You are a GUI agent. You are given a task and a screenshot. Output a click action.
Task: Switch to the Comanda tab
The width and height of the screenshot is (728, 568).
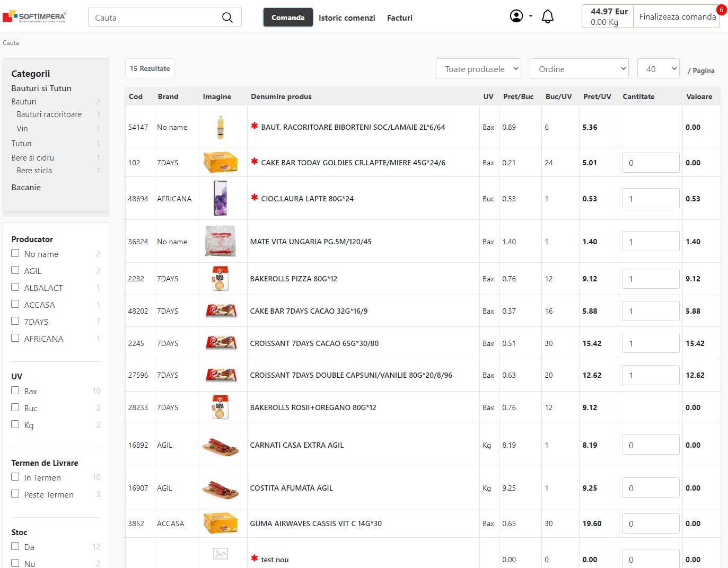[x=288, y=17]
